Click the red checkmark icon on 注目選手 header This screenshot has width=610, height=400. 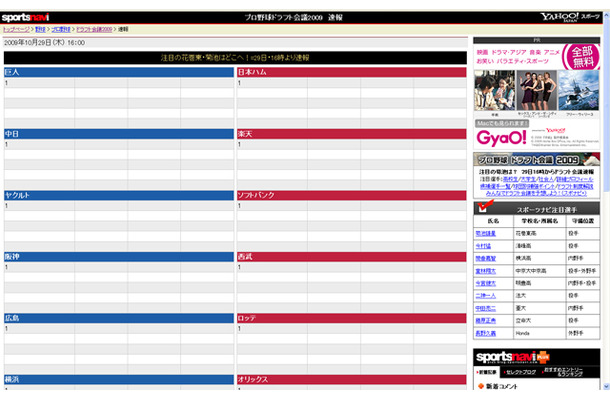(x=485, y=206)
